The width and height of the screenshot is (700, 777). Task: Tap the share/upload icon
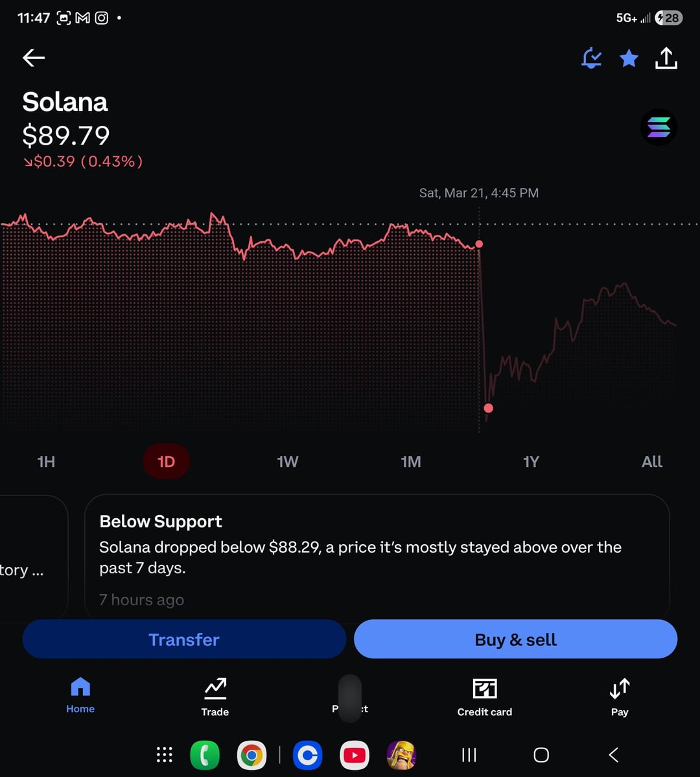click(x=666, y=58)
